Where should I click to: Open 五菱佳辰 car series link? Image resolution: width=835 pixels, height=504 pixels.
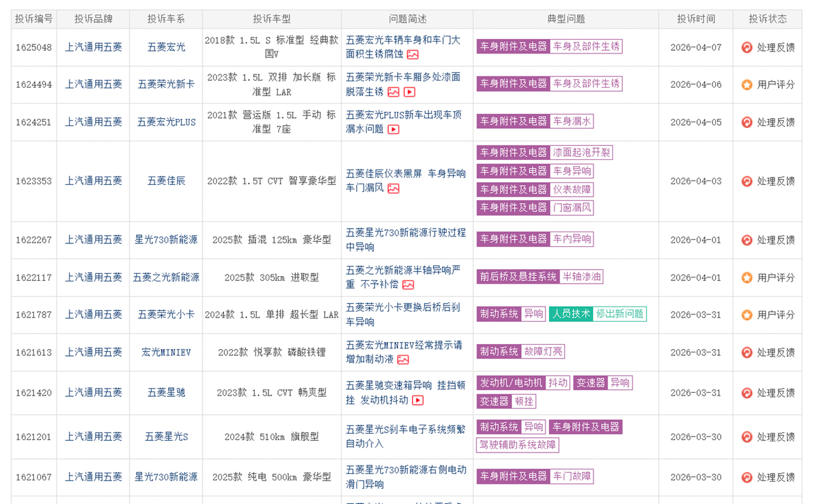click(x=166, y=181)
